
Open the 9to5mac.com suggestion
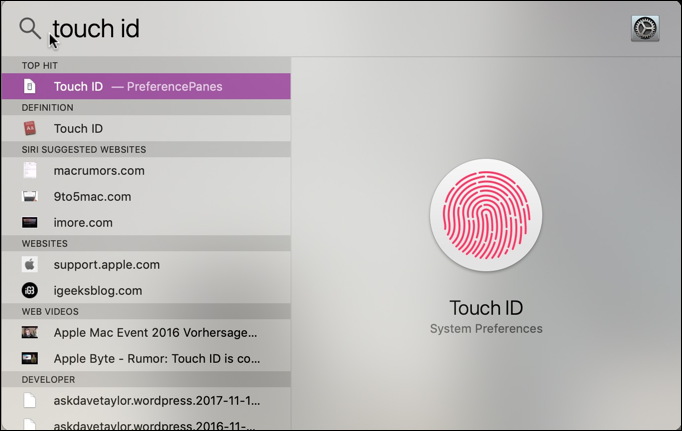click(x=146, y=196)
